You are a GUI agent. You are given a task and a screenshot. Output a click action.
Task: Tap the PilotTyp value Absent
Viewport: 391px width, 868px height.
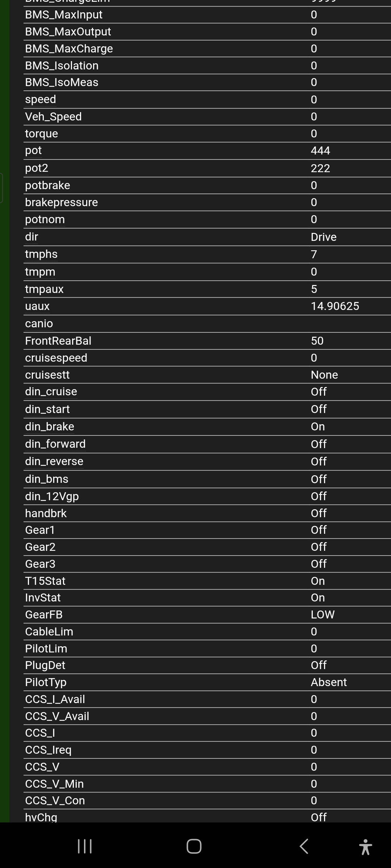(x=329, y=682)
